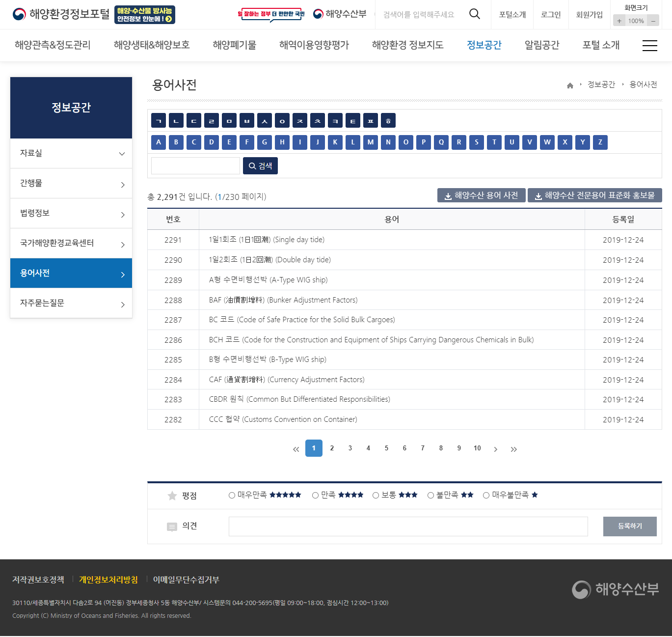
Task: Select the 보통 three-star rating
Action: [x=376, y=495]
